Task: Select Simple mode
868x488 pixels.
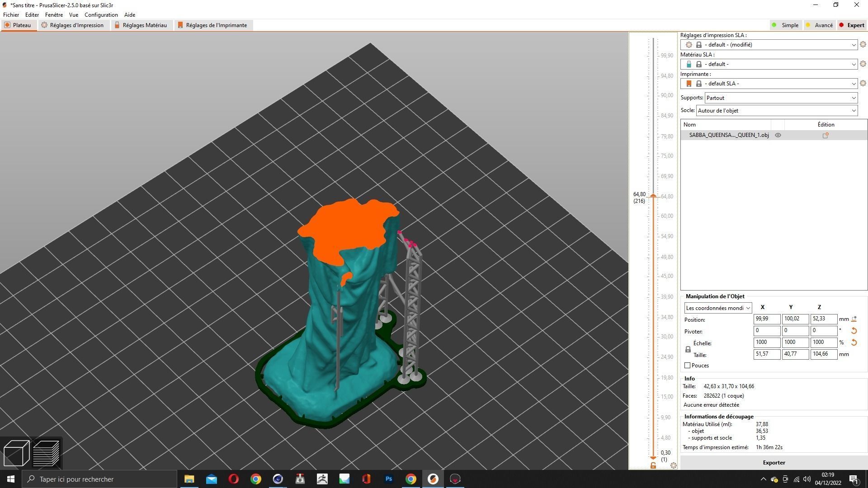Action: pos(785,25)
